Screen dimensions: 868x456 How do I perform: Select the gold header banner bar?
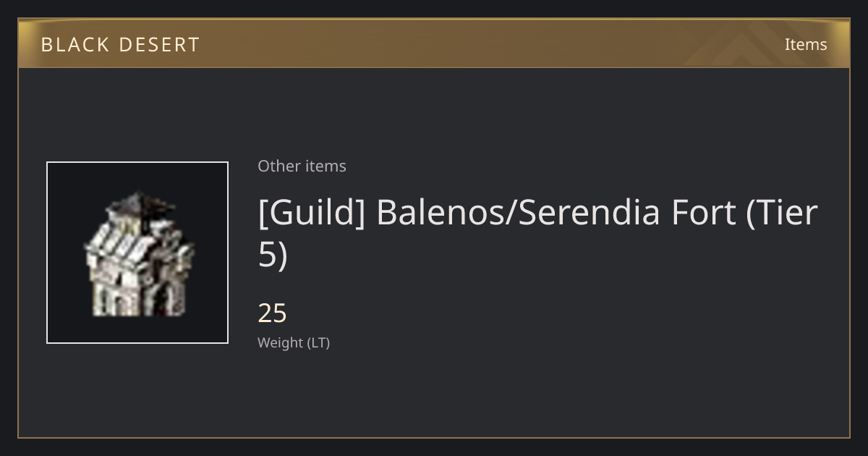434,43
